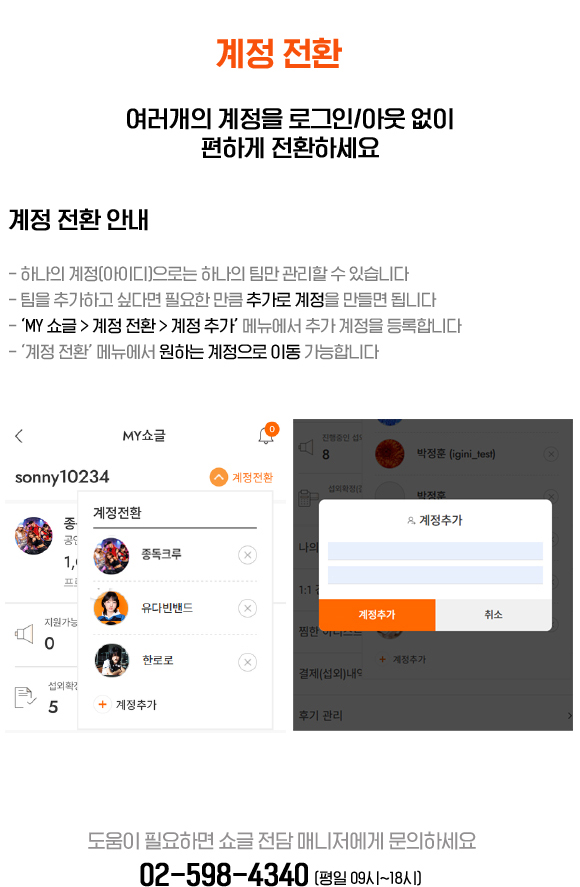Tap the back arrow in MY쇼글 header

[x=19, y=436]
